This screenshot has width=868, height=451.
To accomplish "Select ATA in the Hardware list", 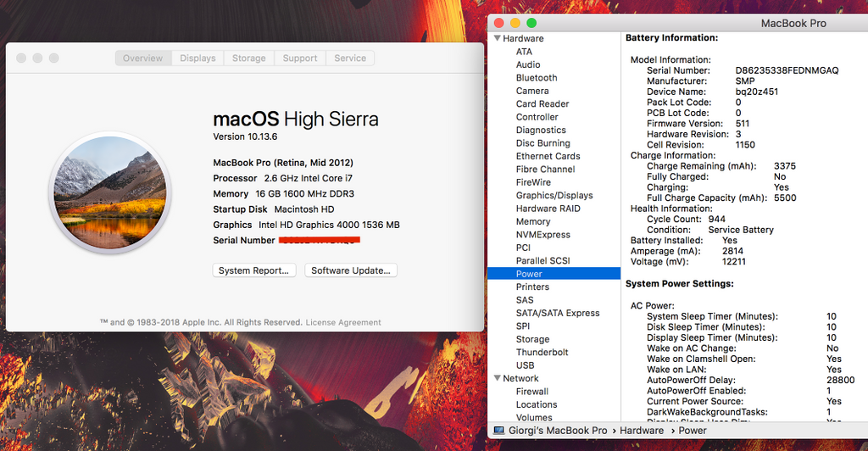I will [524, 52].
